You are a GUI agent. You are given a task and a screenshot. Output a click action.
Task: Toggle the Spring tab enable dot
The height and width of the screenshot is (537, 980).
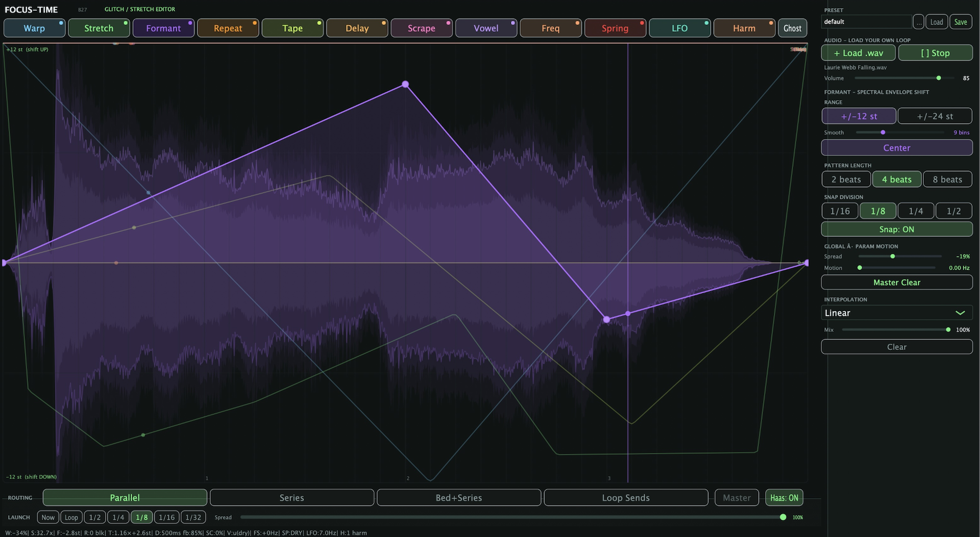pyautogui.click(x=642, y=23)
